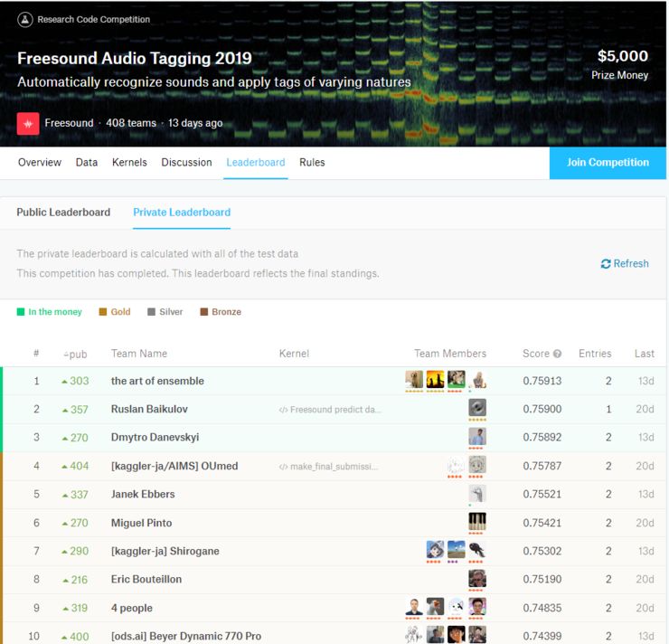669x644 pixels.
Task: Switch to the Kernels tab
Action: click(x=129, y=162)
